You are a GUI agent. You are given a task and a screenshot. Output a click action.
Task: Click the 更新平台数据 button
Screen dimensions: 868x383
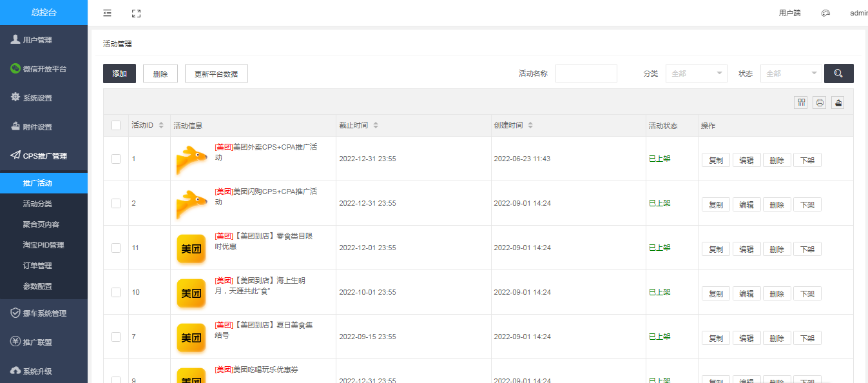(216, 74)
